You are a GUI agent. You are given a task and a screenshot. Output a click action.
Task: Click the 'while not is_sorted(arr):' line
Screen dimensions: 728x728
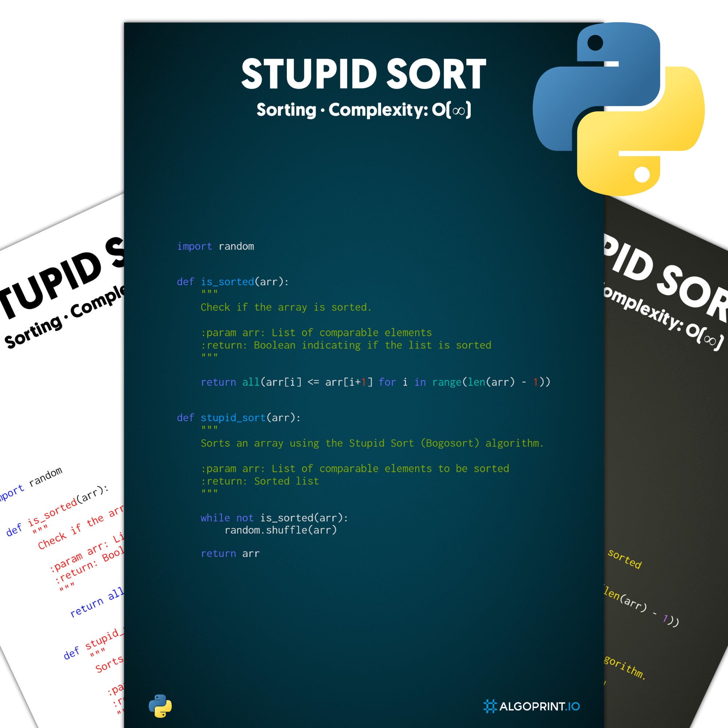click(274, 518)
